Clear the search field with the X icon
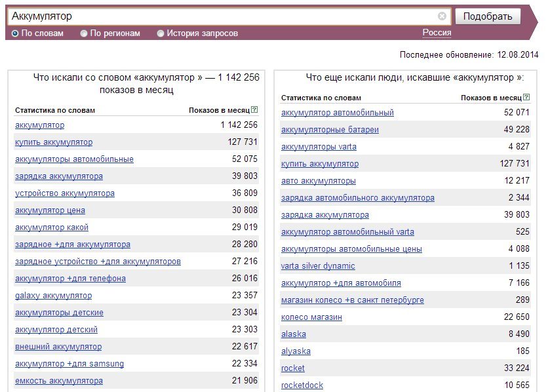Screen dimensions: 548x392 (442, 16)
